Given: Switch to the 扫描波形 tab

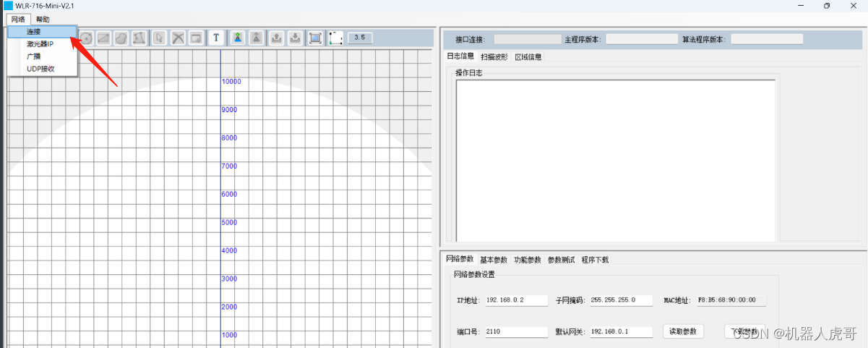Looking at the screenshot, I should [494, 56].
